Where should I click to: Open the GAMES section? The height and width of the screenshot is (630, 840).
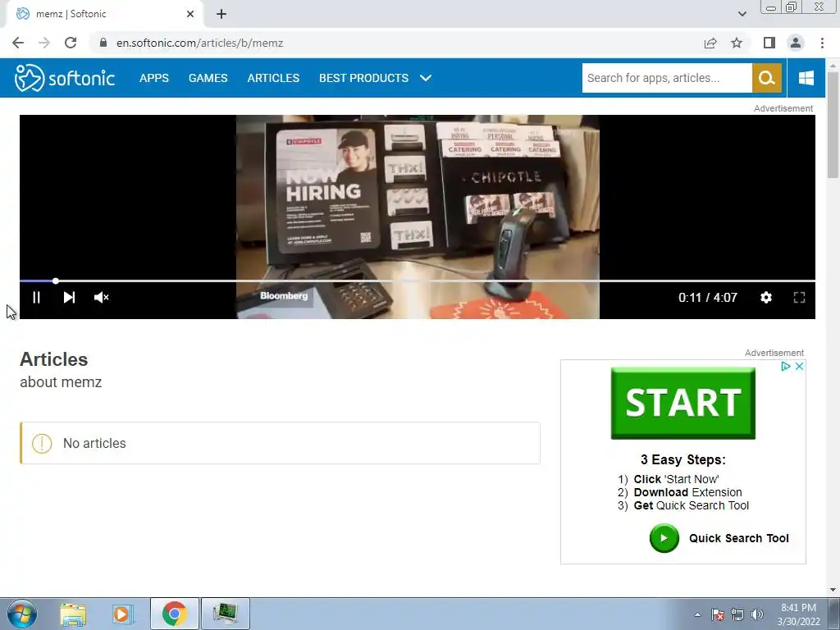click(208, 78)
